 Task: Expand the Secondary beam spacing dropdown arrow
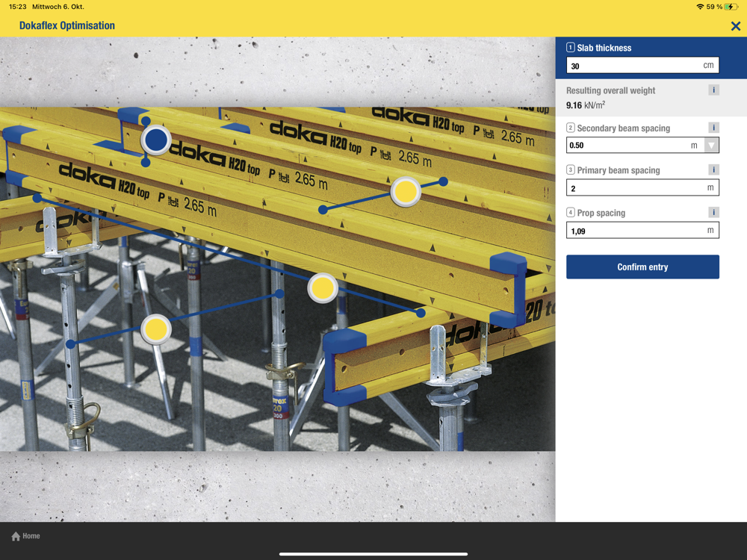pyautogui.click(x=711, y=146)
